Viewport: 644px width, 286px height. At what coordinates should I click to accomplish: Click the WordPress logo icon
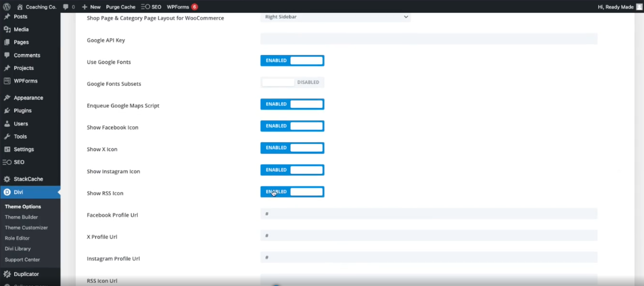point(7,7)
